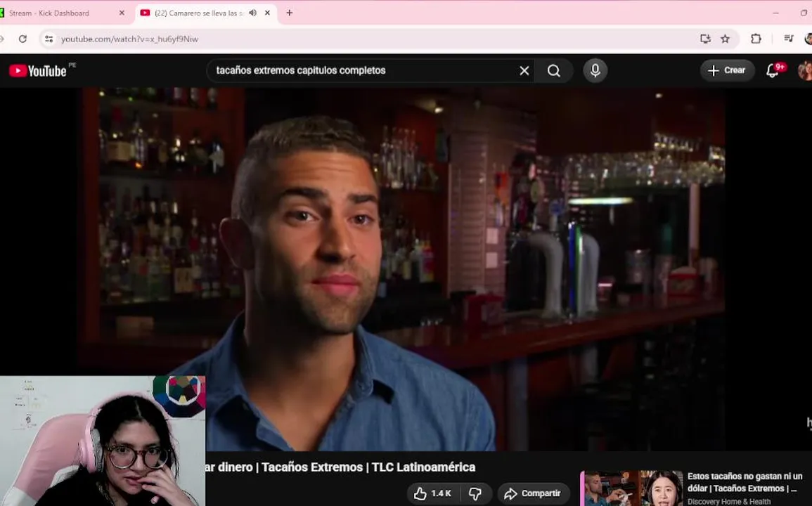Minimize the browser window

(775, 13)
